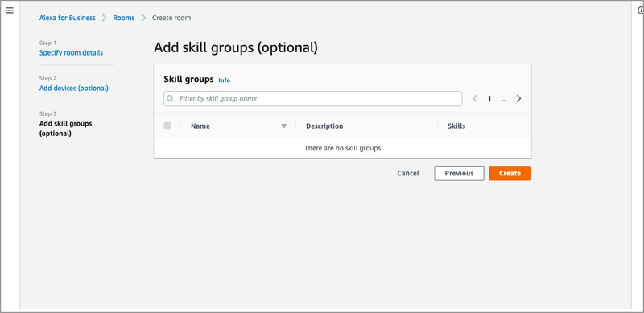Select Step 3 Add skill groups

tap(66, 129)
